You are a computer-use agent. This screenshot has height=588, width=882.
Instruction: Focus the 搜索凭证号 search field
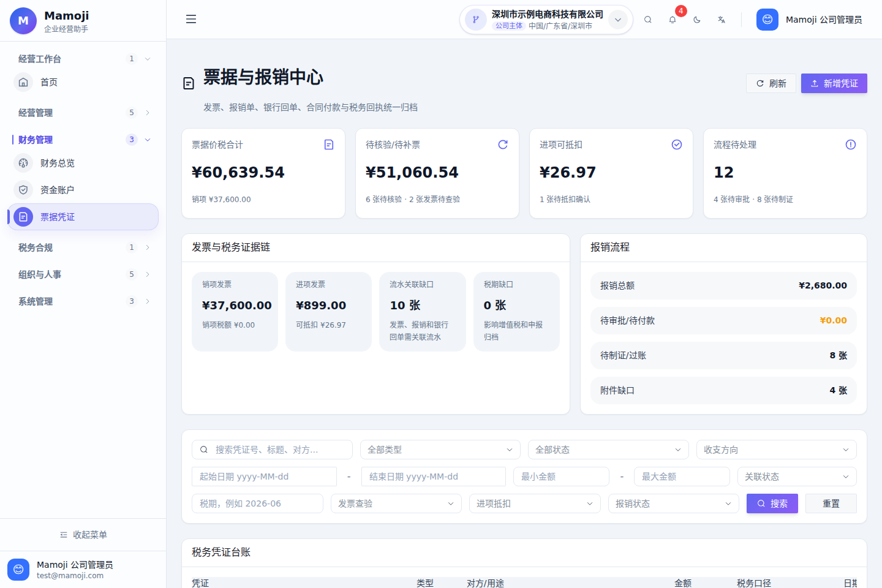pyautogui.click(x=272, y=450)
